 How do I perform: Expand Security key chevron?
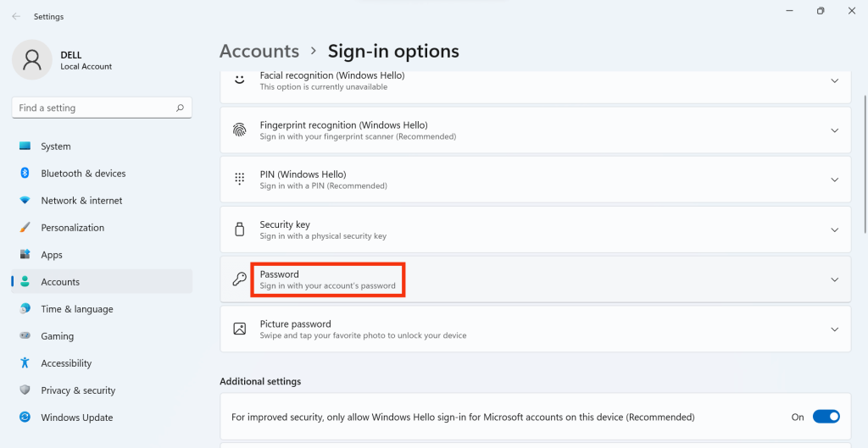(834, 230)
